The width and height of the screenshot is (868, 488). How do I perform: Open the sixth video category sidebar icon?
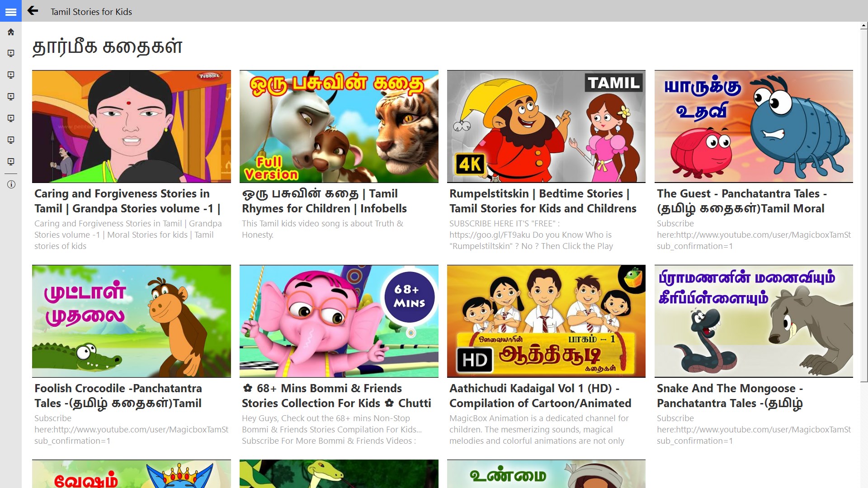coord(11,162)
